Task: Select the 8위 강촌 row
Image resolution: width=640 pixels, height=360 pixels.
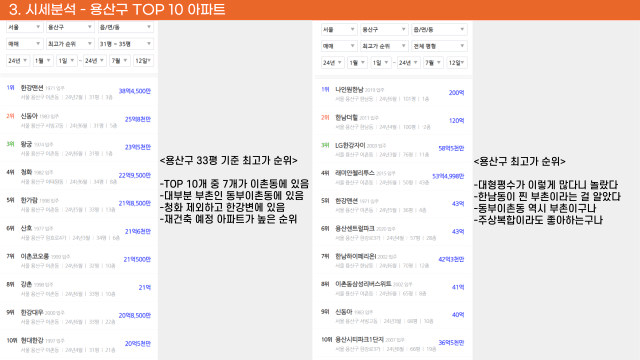Action: pyautogui.click(x=79, y=288)
